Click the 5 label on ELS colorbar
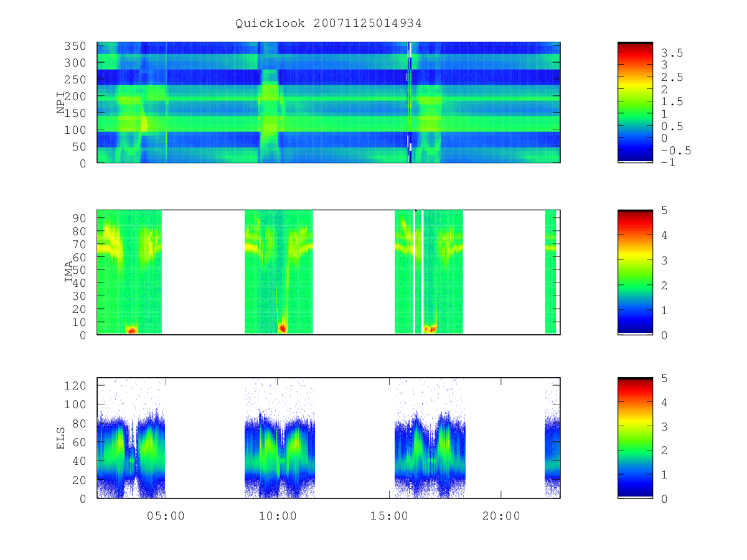This screenshot has height=560, width=747. pyautogui.click(x=664, y=378)
